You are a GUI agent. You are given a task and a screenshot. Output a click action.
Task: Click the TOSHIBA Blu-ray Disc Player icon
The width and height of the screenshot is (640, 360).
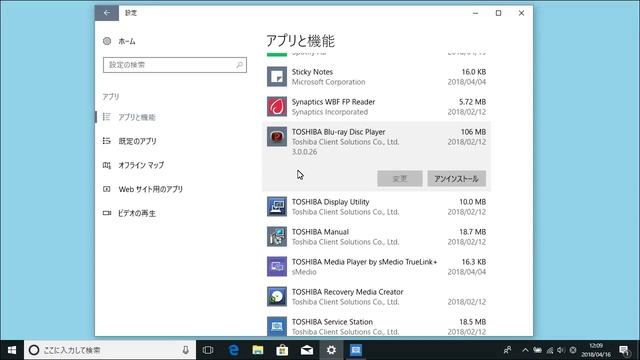[277, 137]
